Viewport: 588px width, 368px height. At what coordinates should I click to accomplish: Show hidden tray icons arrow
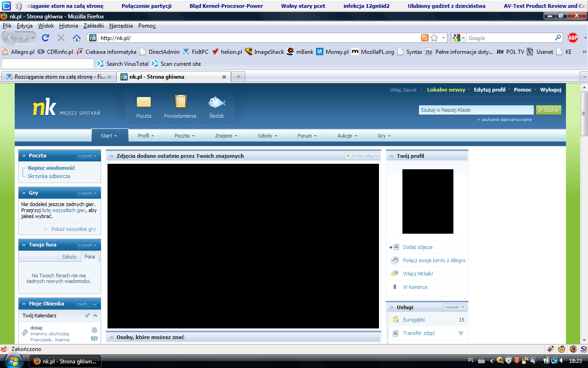coord(492,361)
